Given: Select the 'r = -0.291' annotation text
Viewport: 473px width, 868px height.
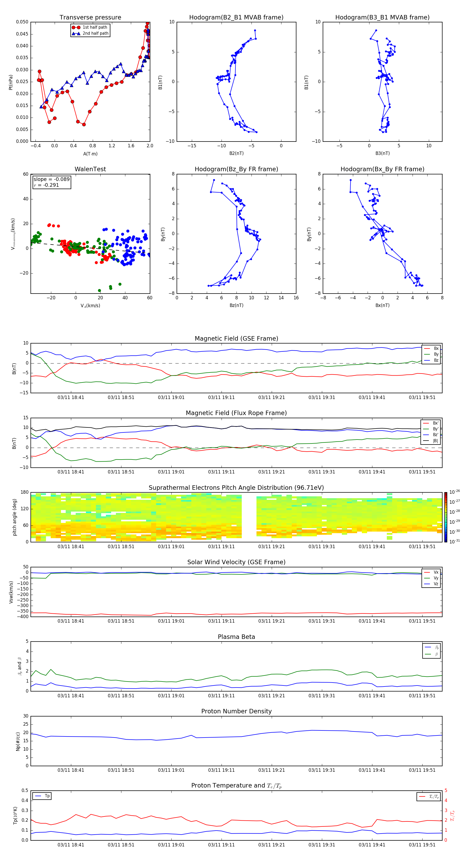Looking at the screenshot, I should pos(47,185).
